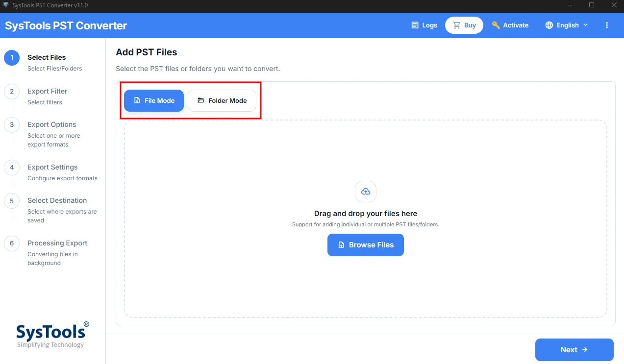
Task: Open the three-dot more options menu
Action: tap(607, 25)
